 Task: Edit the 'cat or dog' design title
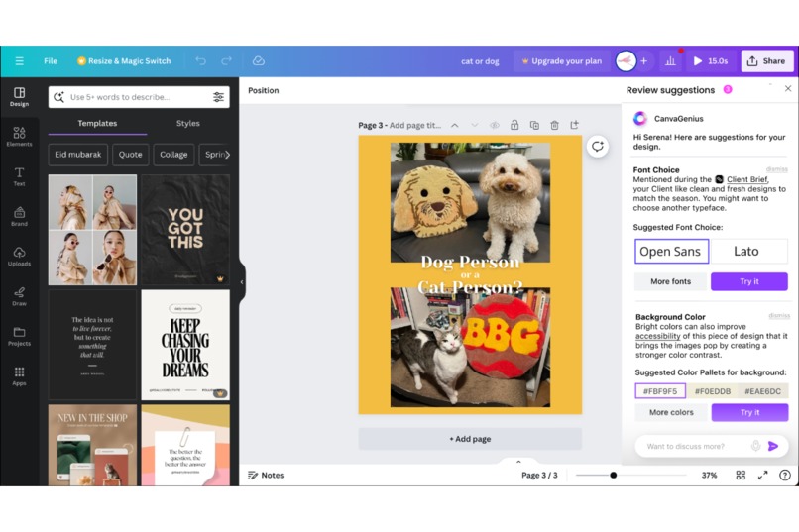[480, 61]
